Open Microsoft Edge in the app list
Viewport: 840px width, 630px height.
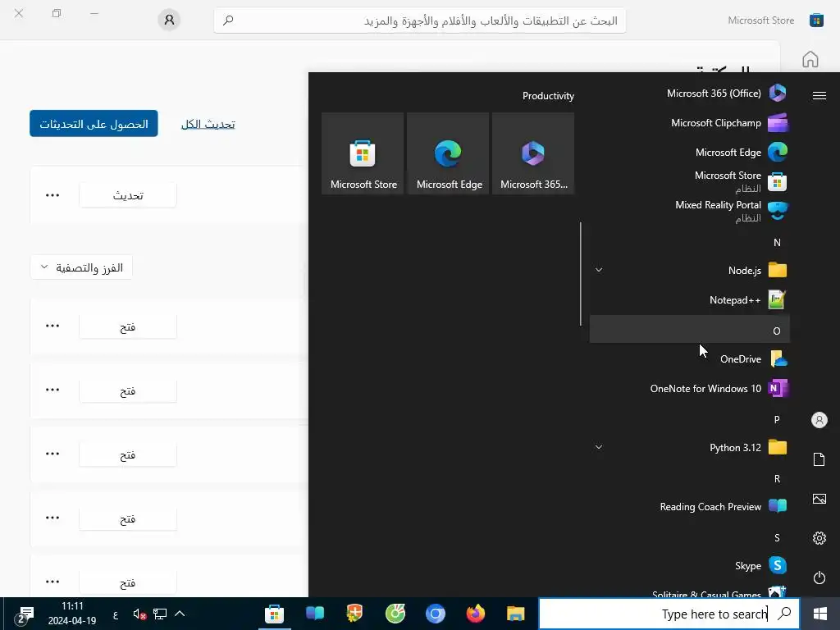click(689, 152)
